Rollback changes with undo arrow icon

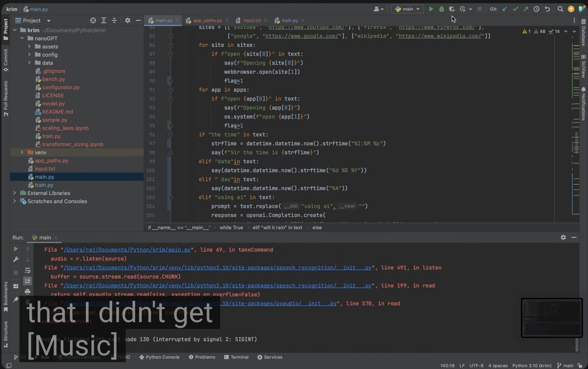click(547, 9)
